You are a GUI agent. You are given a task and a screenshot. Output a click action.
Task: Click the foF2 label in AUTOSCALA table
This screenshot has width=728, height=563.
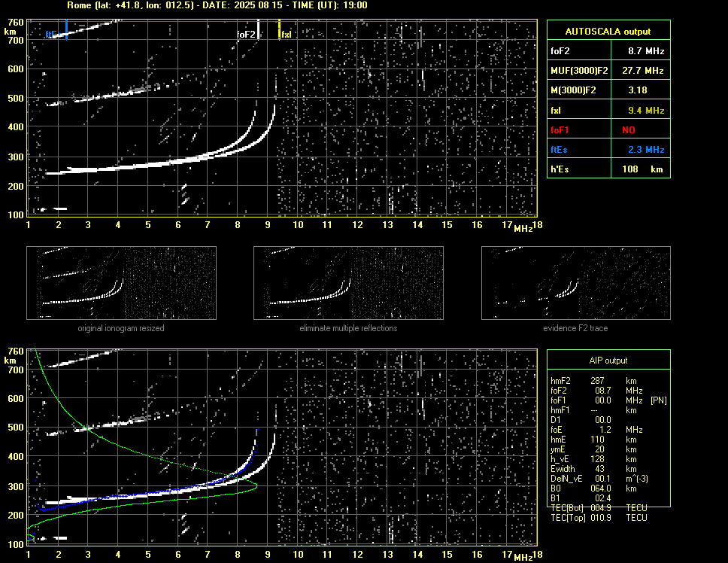point(560,51)
